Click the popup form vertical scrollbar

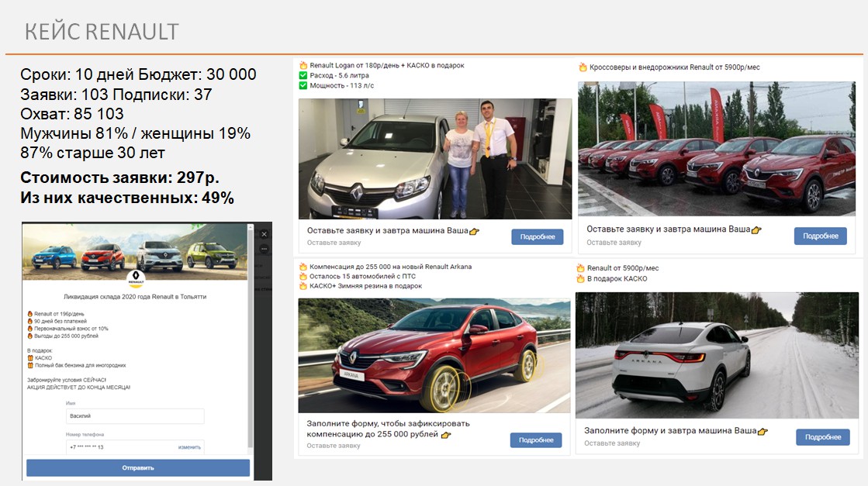point(251,337)
